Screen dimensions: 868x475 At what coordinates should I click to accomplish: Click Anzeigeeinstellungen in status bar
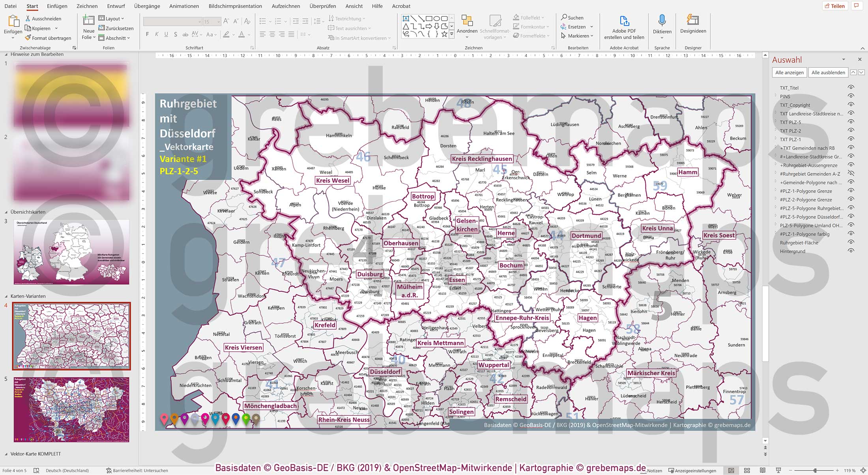pos(692,471)
